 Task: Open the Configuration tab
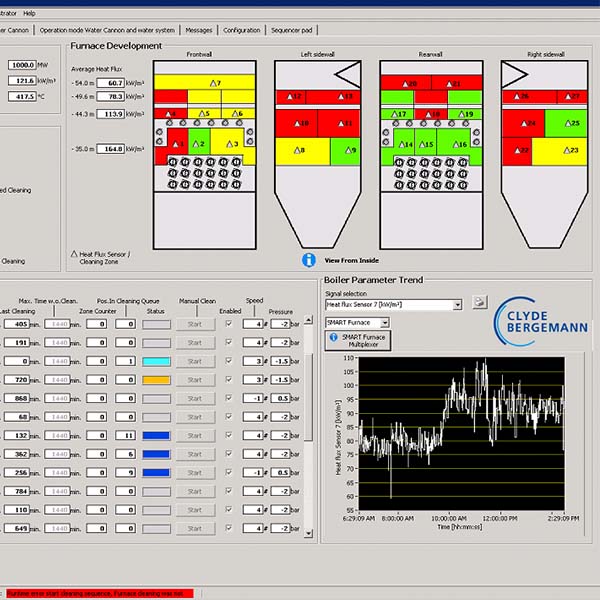(x=241, y=30)
